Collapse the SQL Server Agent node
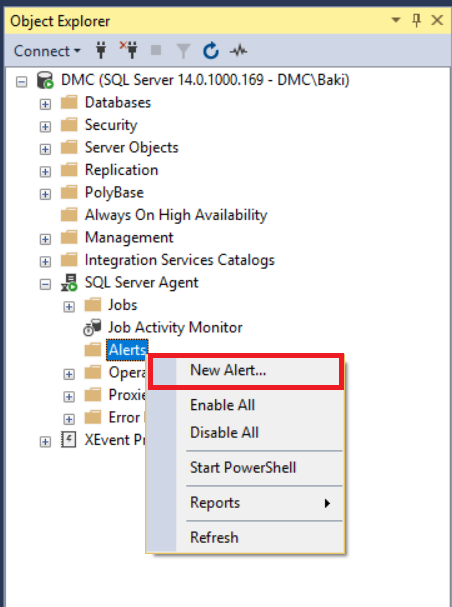Screen dimensions: 452x607 [x=45, y=285]
